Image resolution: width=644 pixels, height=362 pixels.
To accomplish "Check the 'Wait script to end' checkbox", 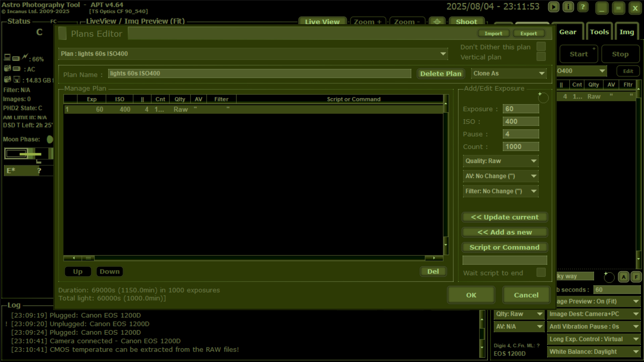I will (x=541, y=272).
